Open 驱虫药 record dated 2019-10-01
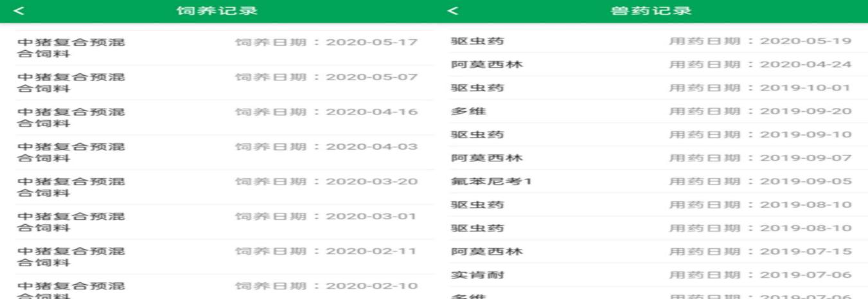868x299 pixels. [651, 88]
